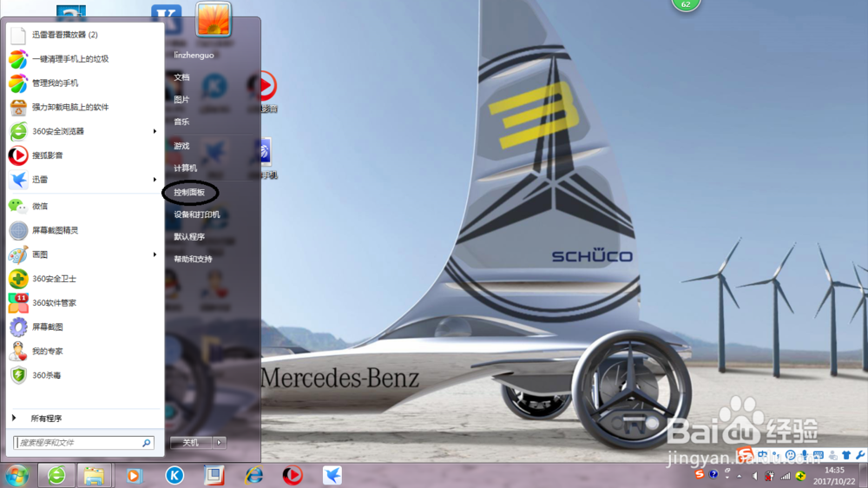Launch 360杀毒 antivirus
The height and width of the screenshot is (488, 868).
pos(83,376)
